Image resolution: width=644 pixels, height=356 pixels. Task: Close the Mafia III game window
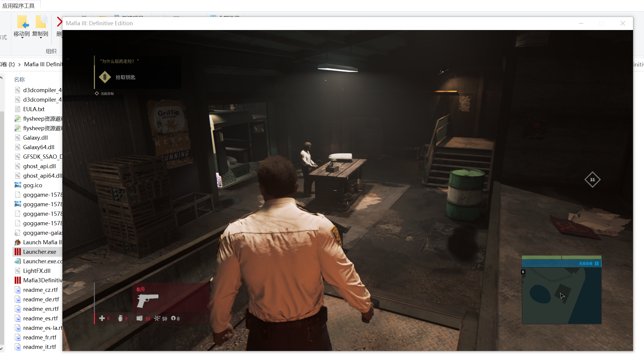(623, 23)
